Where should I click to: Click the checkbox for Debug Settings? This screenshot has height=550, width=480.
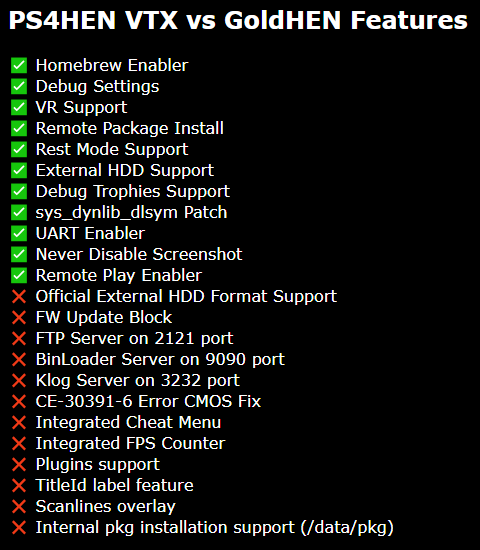[19, 86]
